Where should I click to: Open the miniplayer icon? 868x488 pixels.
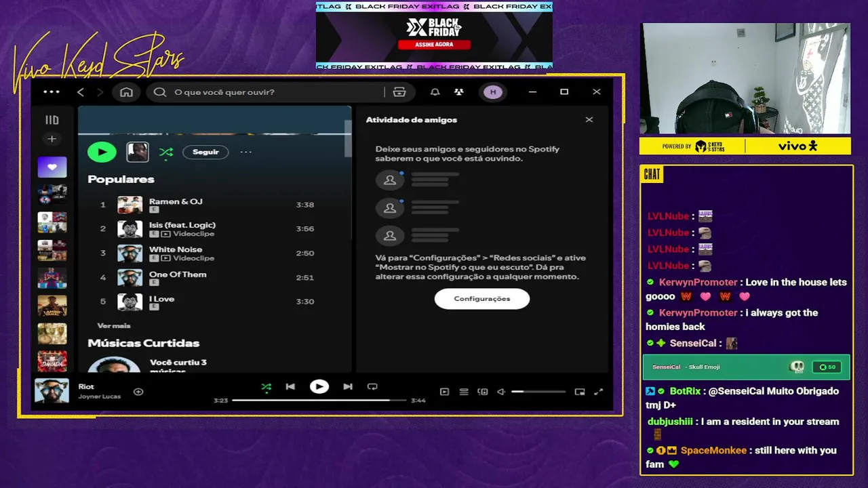(x=580, y=392)
